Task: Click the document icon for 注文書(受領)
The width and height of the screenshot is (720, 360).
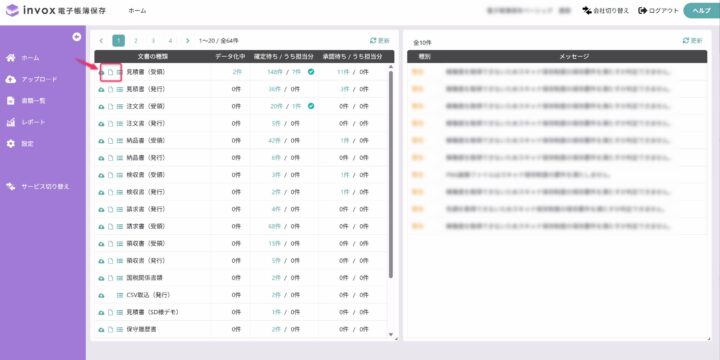Action: pyautogui.click(x=110, y=107)
